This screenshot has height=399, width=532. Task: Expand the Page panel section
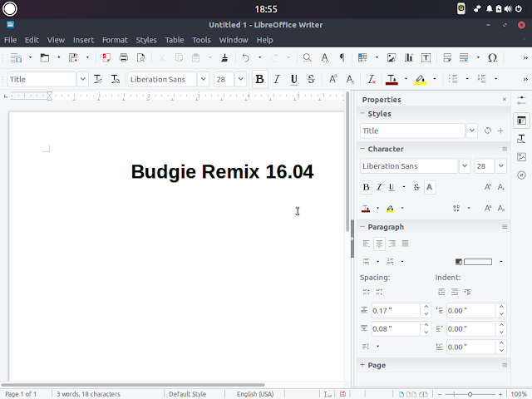(362, 365)
